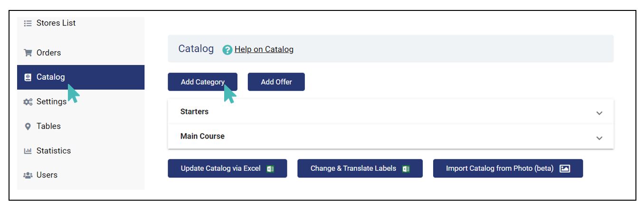Click the Catalog book icon
This screenshot has height=213, width=644.
point(28,77)
